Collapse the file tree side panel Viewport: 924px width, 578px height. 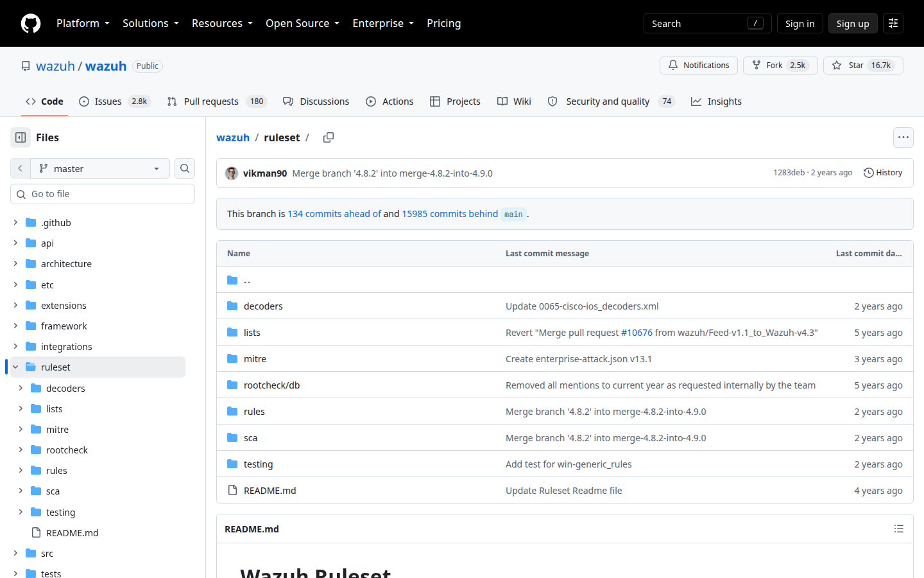tap(21, 137)
